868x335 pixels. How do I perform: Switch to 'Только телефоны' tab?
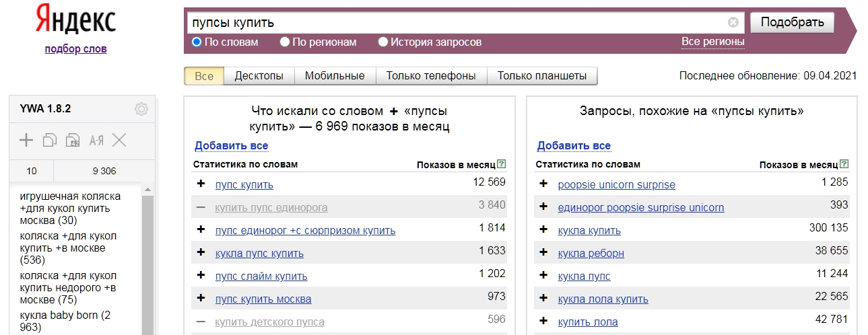point(431,76)
